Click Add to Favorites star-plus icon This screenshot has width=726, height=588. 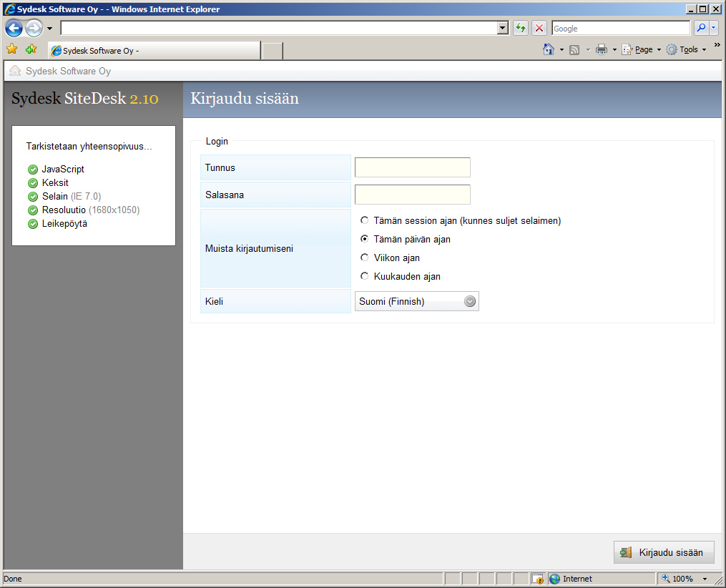[31, 49]
